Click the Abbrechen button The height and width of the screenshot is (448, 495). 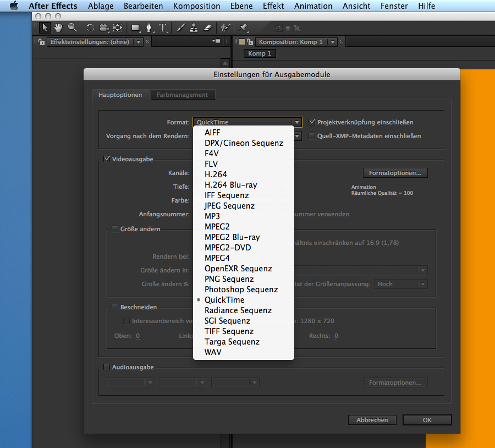click(x=372, y=420)
